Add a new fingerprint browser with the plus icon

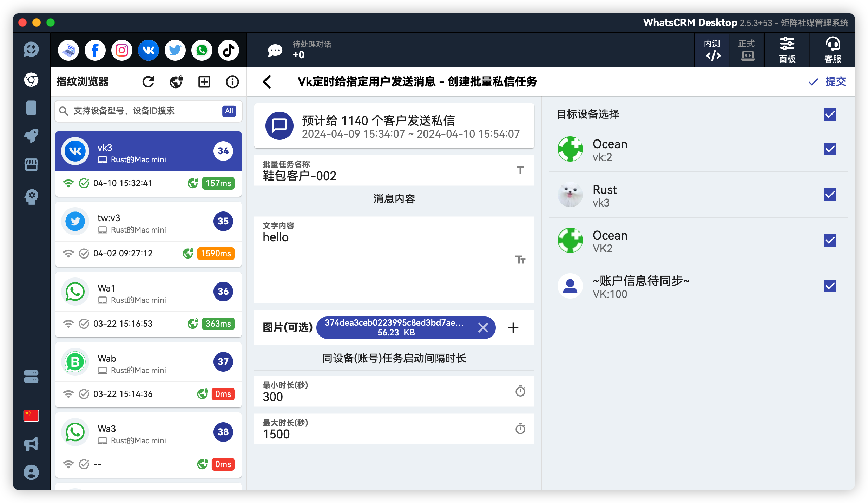204,81
